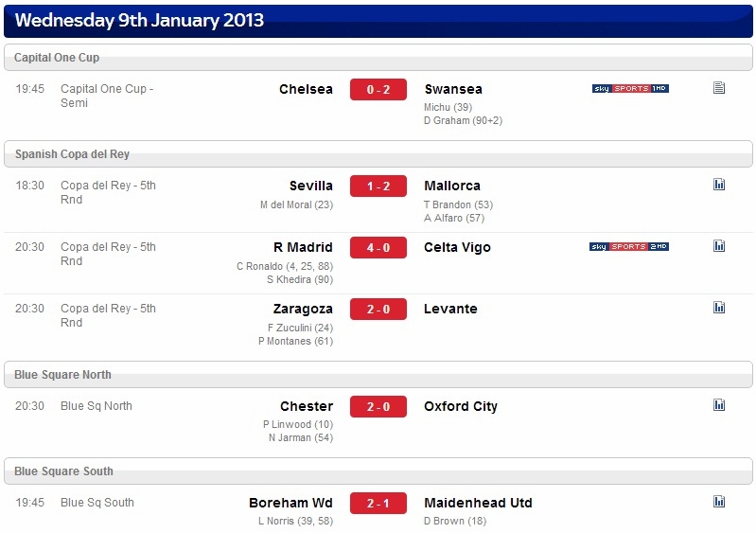The width and height of the screenshot is (756, 533).
Task: Click the Chelsea 0-2 score button
Action: pyautogui.click(x=378, y=89)
